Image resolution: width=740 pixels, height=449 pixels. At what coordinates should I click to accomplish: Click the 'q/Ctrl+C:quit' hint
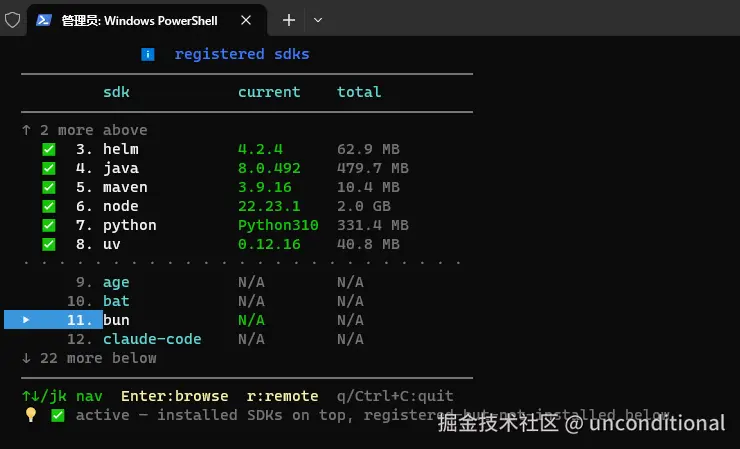(x=395, y=396)
